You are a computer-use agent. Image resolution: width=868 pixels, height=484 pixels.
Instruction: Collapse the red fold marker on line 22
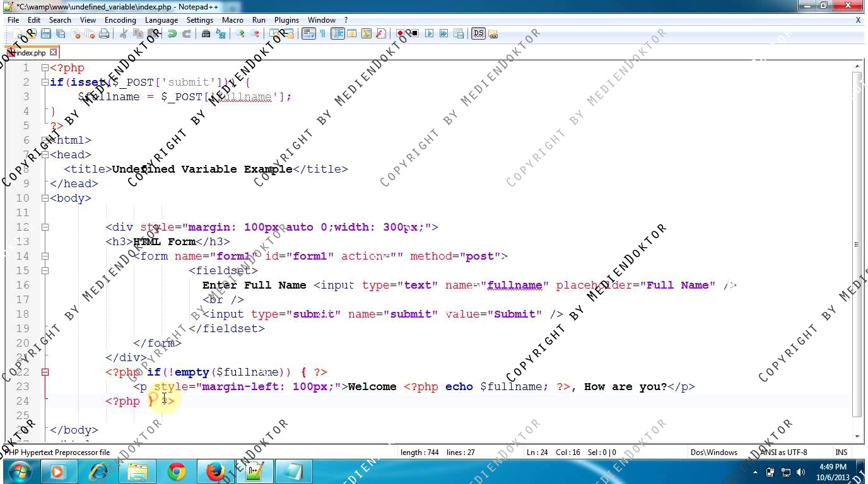click(x=45, y=372)
